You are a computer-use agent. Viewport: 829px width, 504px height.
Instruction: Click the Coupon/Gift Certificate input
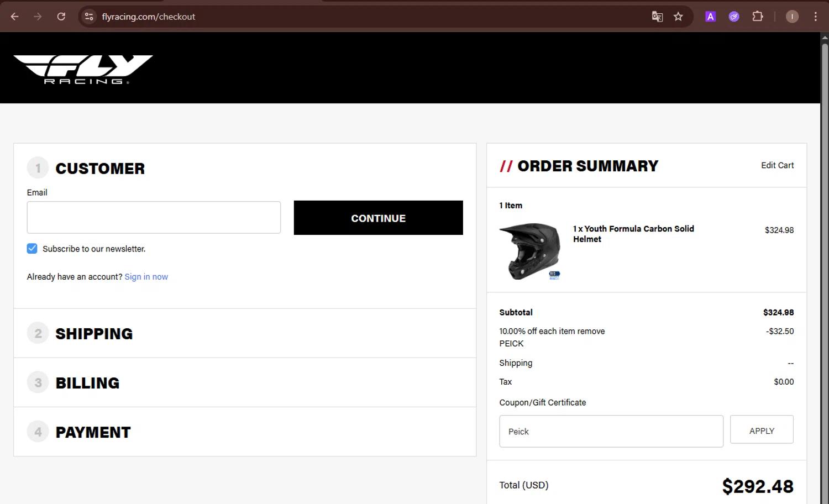coord(611,431)
